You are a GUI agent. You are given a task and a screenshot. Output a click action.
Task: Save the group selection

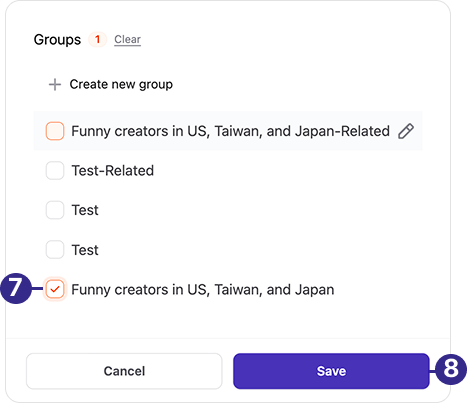coord(331,371)
